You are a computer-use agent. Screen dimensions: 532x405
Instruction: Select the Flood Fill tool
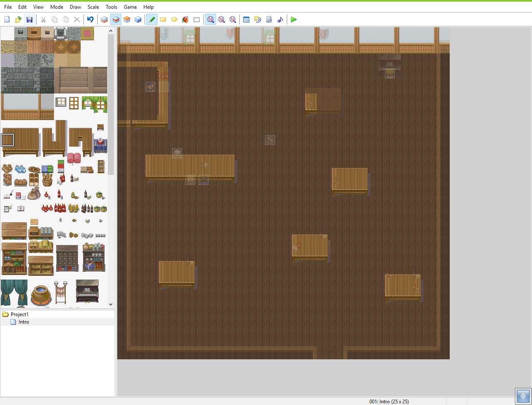(x=185, y=20)
